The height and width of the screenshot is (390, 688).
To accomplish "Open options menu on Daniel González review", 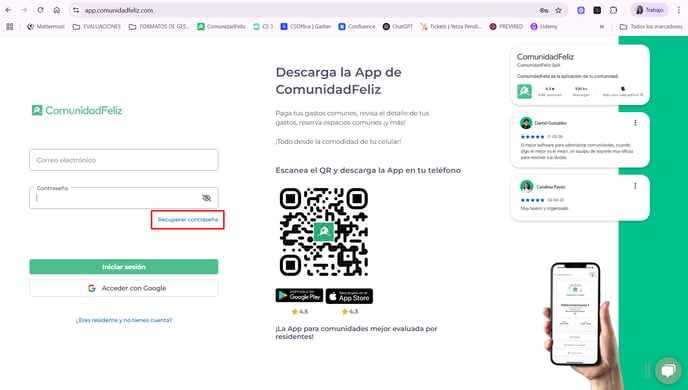I will (635, 123).
